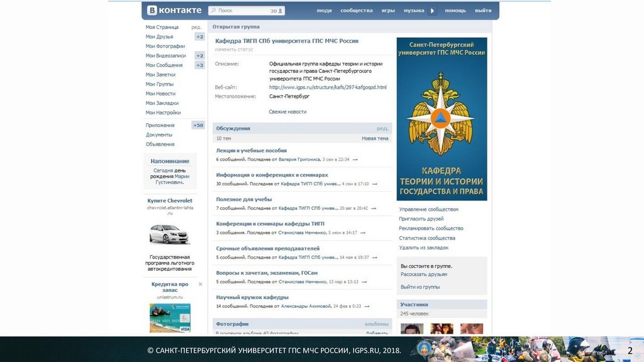Viewport: 644px width, 362px height.
Task: Open the музыка header menu item
Action: (414, 11)
